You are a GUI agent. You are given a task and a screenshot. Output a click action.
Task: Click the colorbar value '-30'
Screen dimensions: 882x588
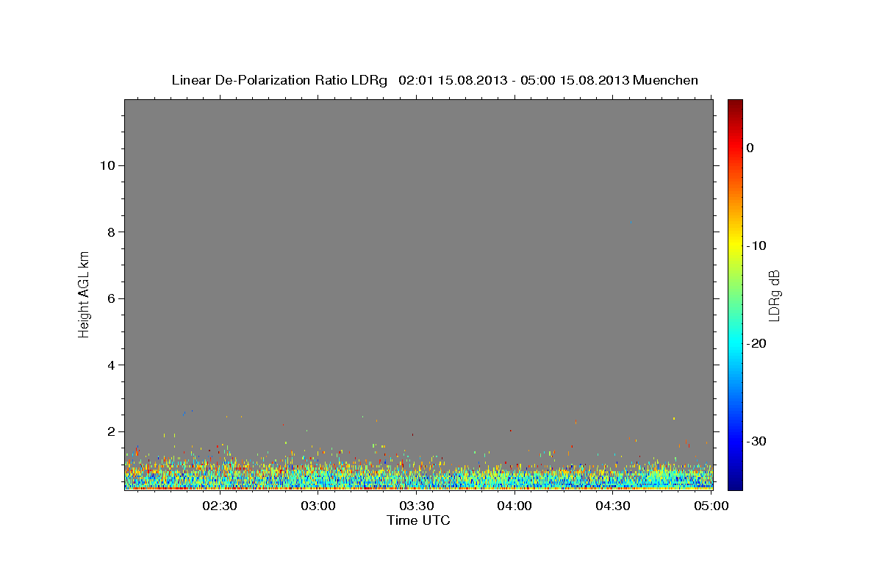(x=757, y=441)
